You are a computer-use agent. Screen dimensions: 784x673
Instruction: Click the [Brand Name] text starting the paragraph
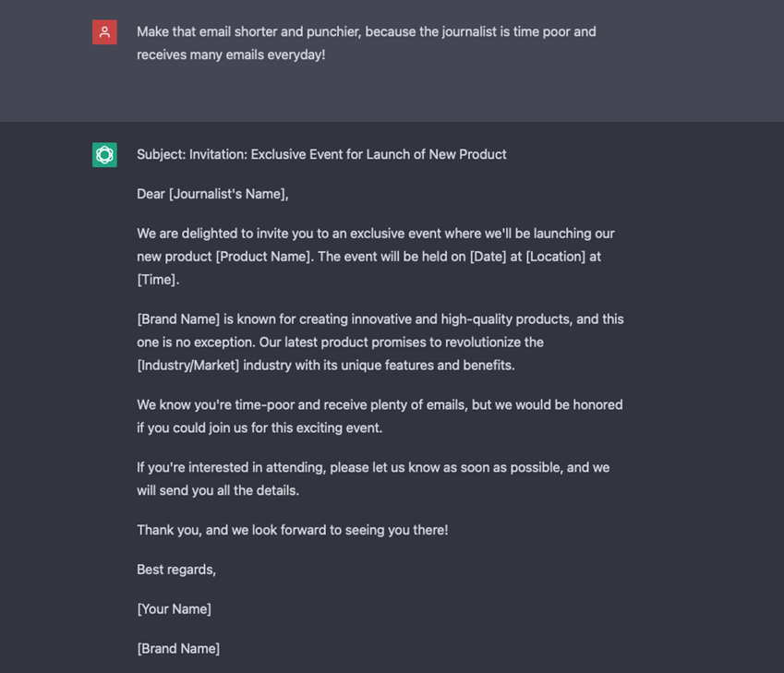tap(178, 319)
